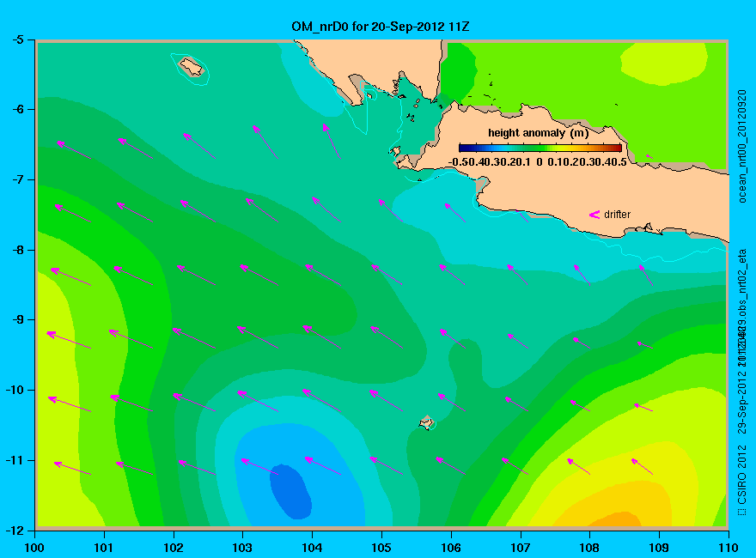Click the plot title OM_nrD0 for 20-Sep-2012 11Z

(380, 27)
